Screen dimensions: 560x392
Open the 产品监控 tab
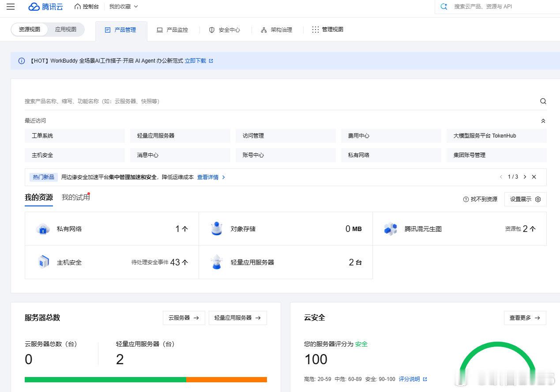pos(173,30)
